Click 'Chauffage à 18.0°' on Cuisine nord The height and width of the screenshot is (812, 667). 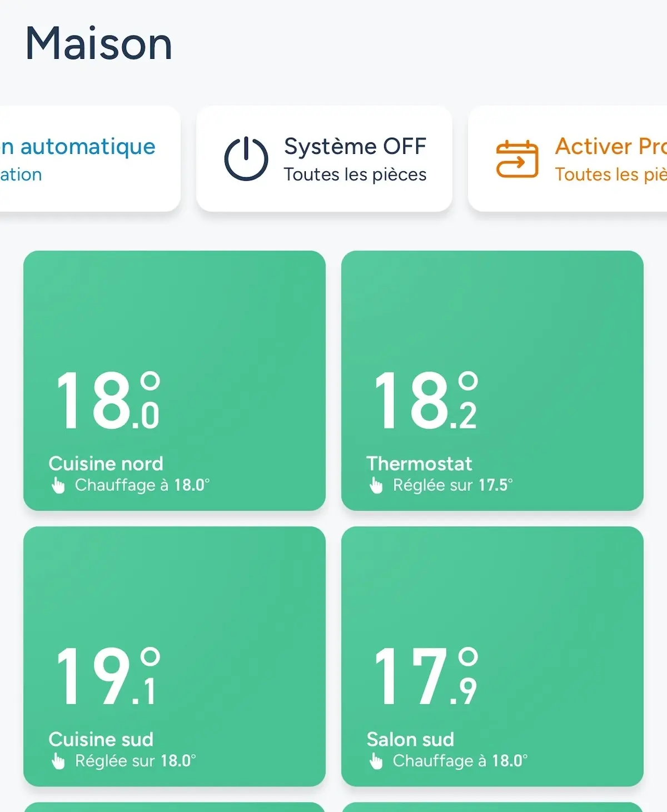coord(142,485)
